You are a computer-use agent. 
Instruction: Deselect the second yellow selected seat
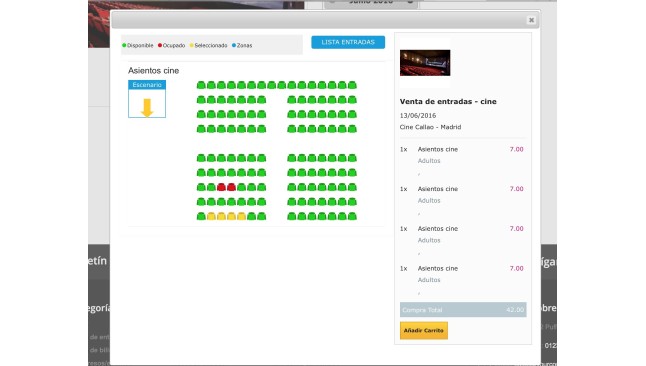tap(221, 216)
